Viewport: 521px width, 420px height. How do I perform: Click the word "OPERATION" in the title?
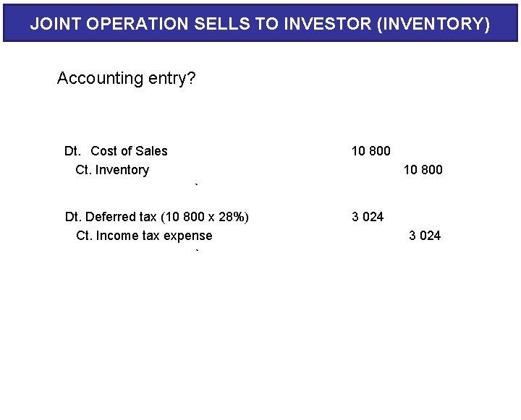pyautogui.click(x=137, y=24)
